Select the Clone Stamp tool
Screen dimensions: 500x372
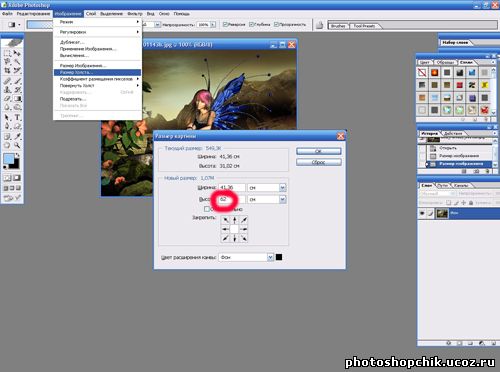(7, 89)
